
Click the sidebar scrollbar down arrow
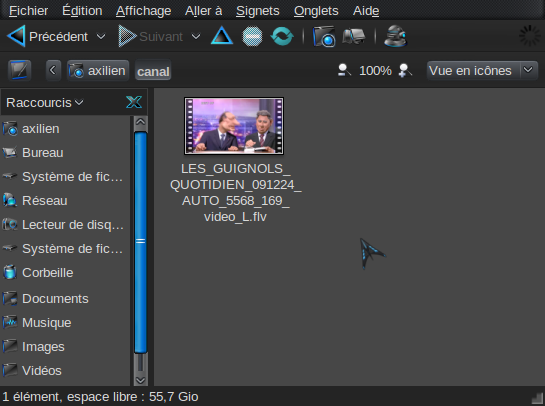[140, 380]
